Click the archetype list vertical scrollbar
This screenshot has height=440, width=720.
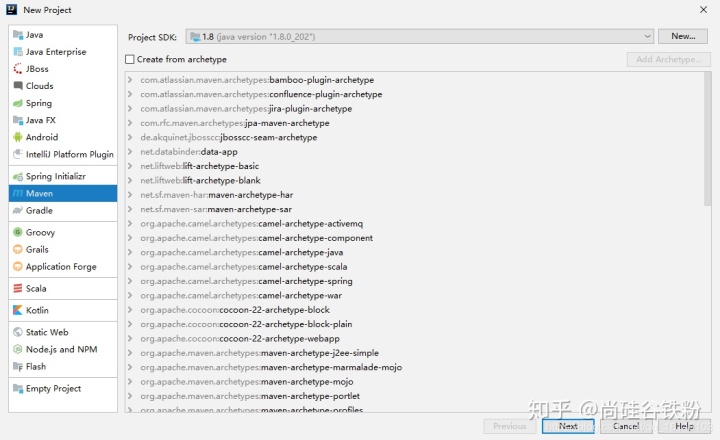(x=707, y=139)
